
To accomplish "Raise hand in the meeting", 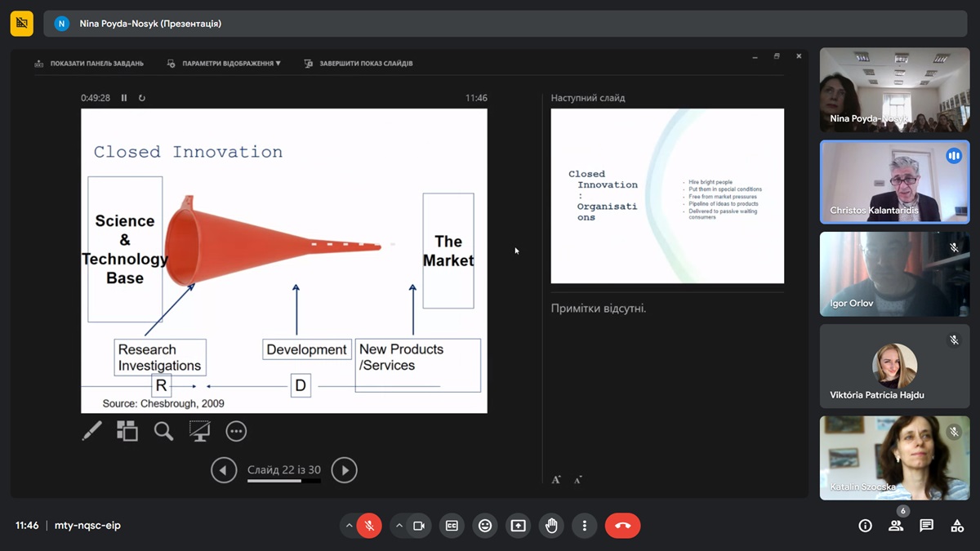I will tap(551, 526).
